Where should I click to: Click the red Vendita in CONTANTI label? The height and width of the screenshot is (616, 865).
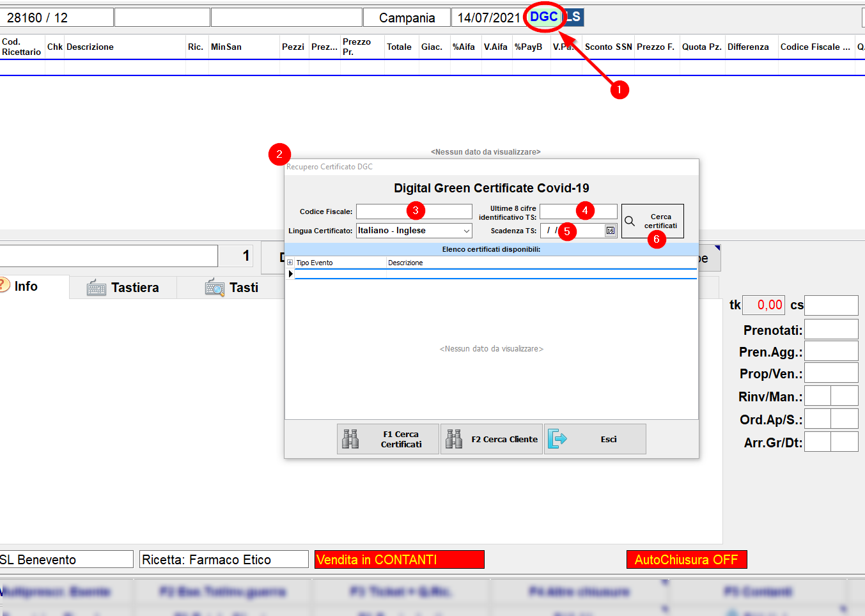click(400, 560)
